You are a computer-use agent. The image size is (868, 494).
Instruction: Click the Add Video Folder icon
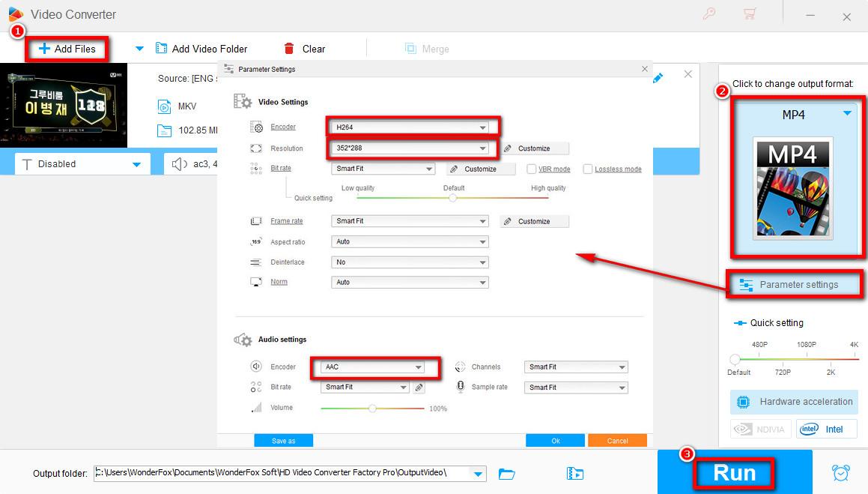point(161,48)
